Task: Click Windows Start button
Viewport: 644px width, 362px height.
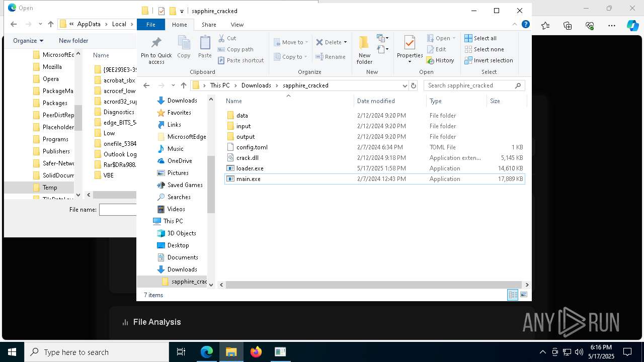Action: click(12, 352)
